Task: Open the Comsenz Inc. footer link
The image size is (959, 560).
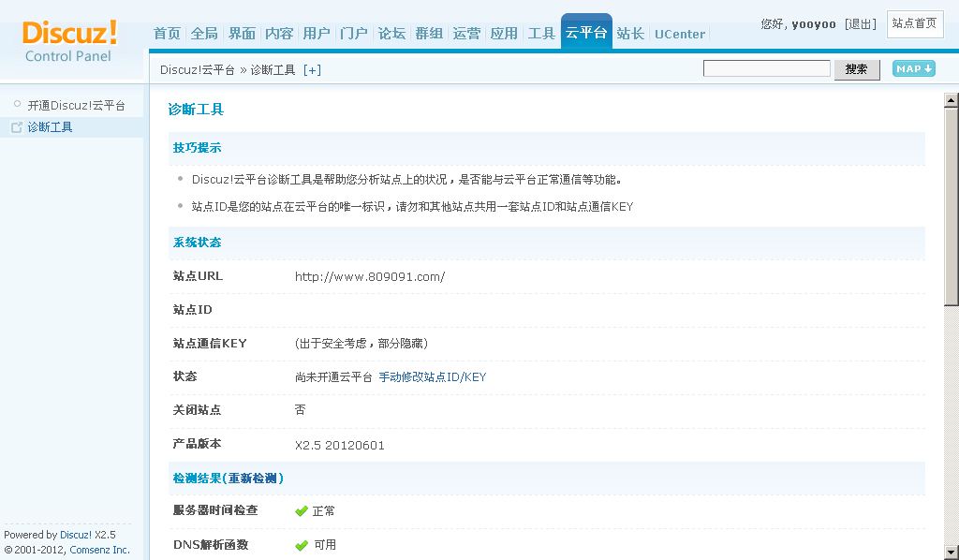Action: click(99, 550)
